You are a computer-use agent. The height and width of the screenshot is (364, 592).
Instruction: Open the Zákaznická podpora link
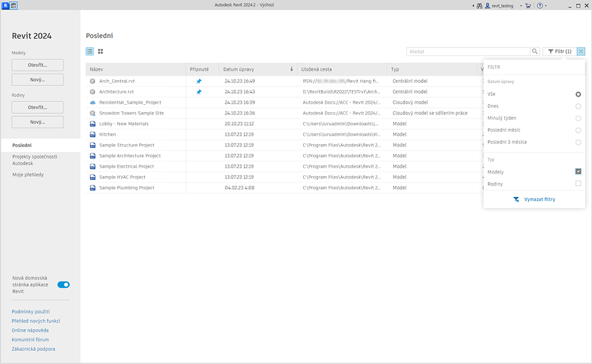[33, 349]
